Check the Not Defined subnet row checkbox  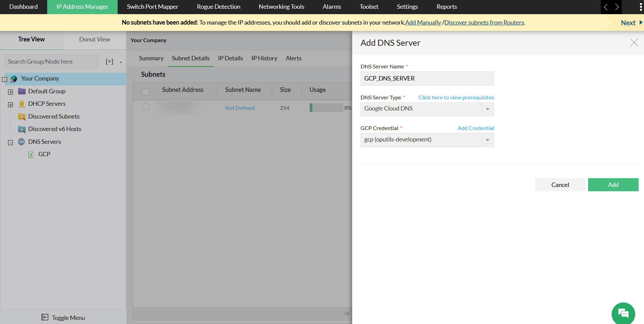(146, 107)
